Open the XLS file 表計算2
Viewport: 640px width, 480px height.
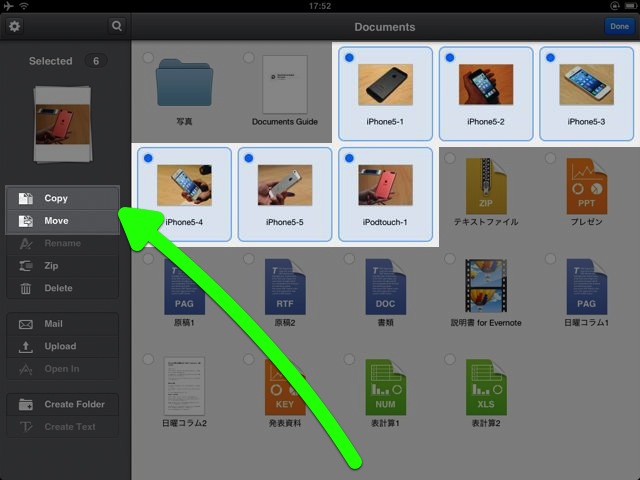click(x=486, y=387)
